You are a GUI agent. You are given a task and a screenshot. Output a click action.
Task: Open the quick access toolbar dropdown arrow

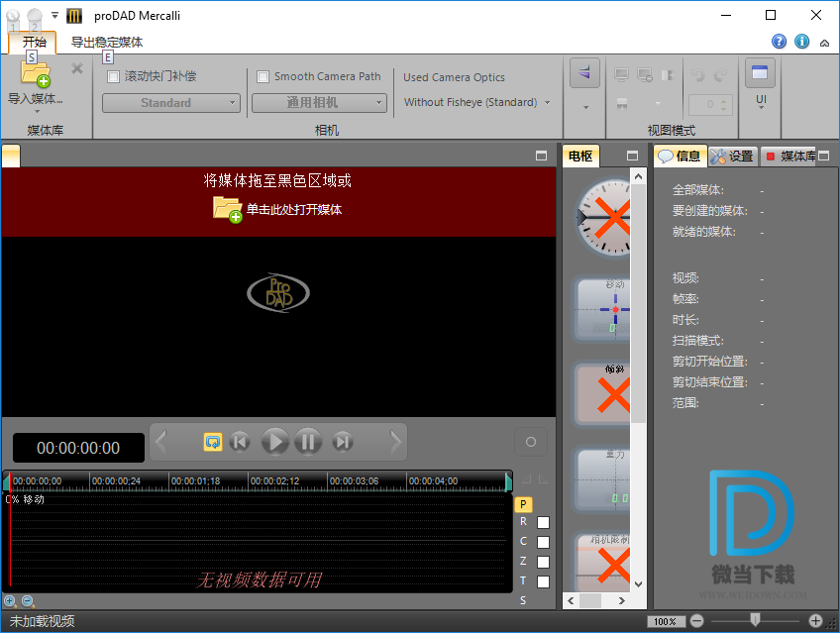coord(54,16)
